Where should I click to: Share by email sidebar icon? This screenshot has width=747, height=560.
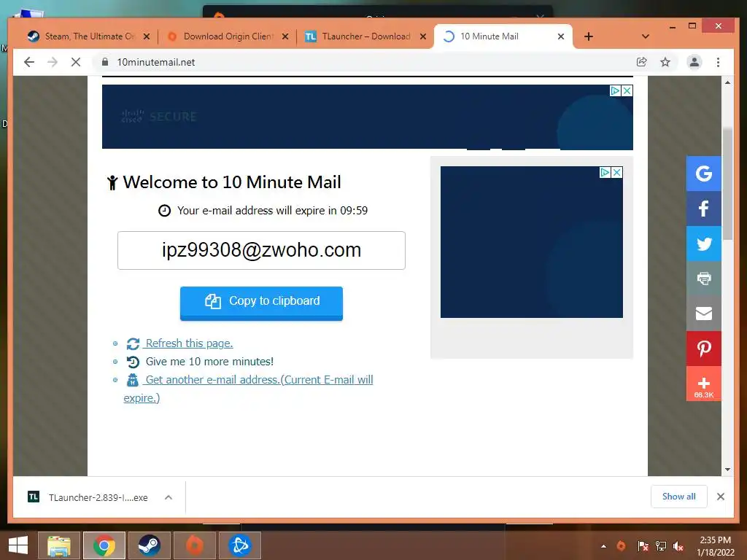point(704,314)
